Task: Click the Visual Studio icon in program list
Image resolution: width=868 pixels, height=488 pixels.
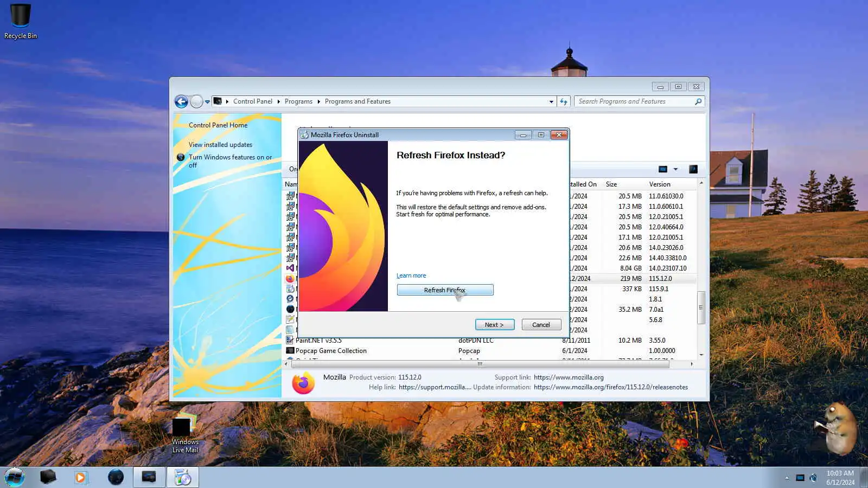Action: (290, 268)
